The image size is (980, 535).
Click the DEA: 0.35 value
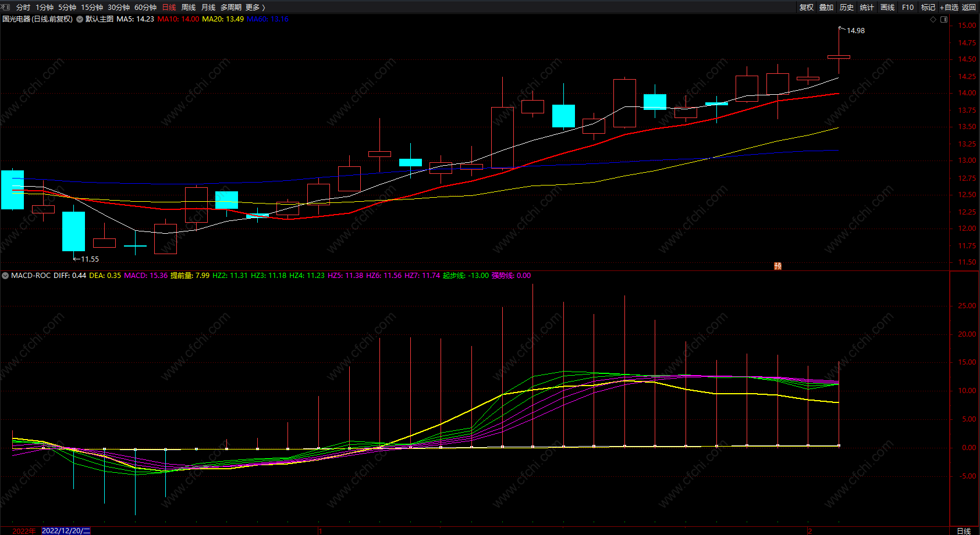click(105, 276)
